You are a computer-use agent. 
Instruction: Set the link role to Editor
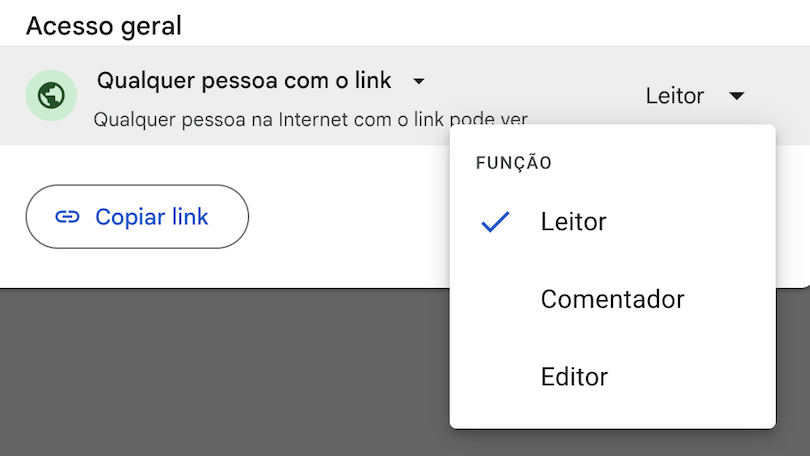[574, 377]
